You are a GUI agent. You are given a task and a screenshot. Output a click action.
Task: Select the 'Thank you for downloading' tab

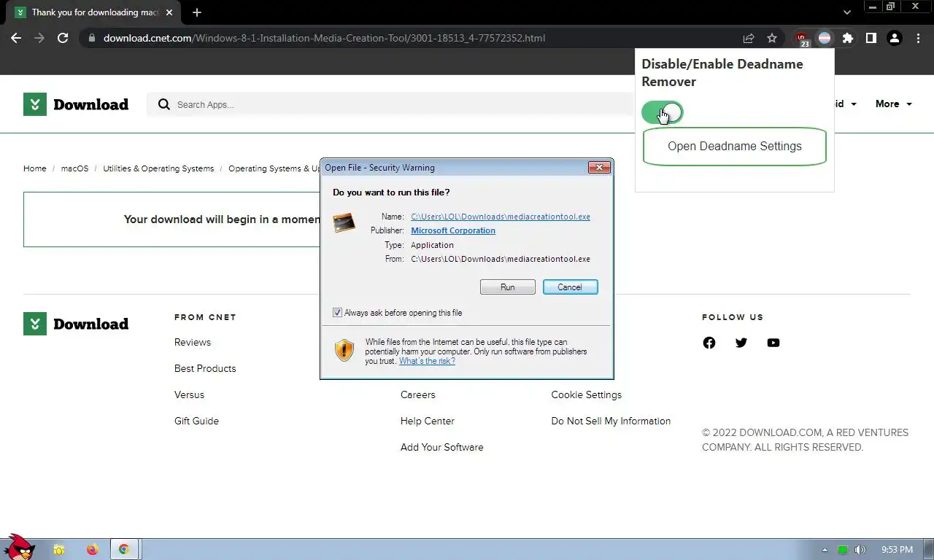tap(93, 12)
